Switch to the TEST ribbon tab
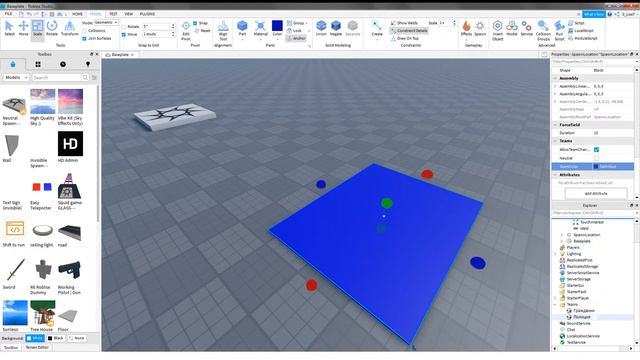 (113, 14)
